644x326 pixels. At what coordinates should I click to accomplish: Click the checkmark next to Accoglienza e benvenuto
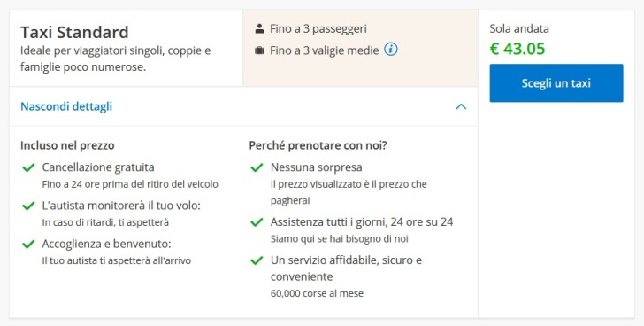28,244
